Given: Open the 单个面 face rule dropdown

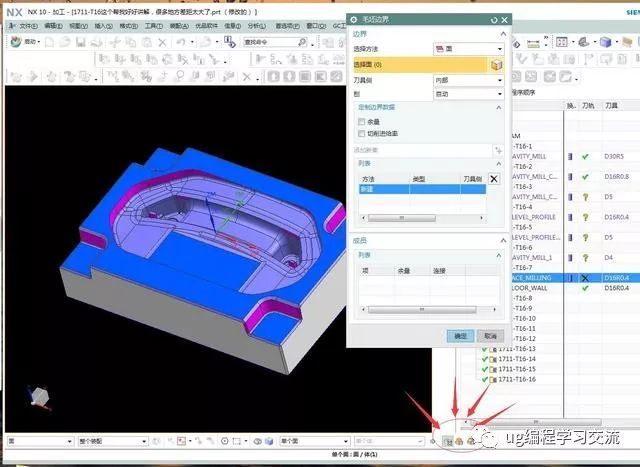Looking at the screenshot, I should (314, 441).
